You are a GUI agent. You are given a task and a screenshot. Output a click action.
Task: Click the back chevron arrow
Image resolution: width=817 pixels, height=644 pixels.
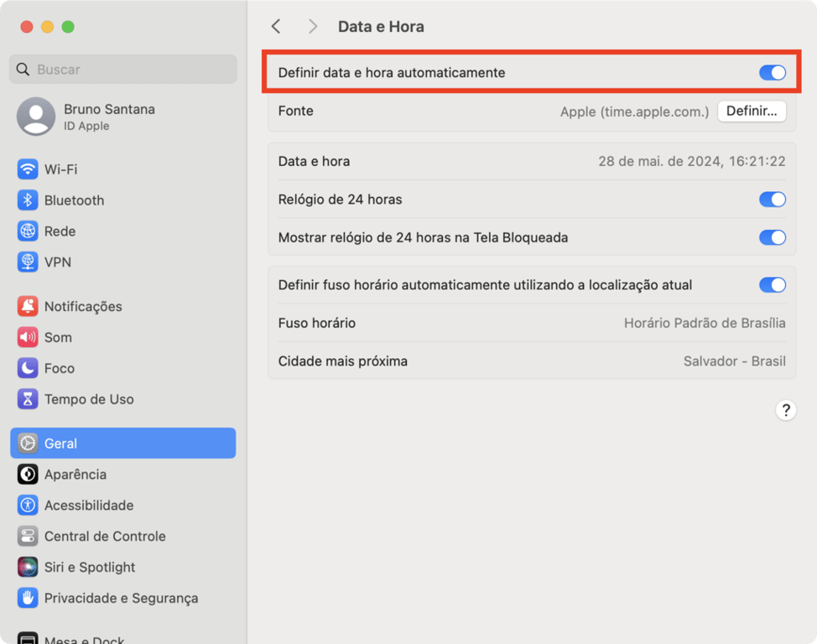pos(276,26)
